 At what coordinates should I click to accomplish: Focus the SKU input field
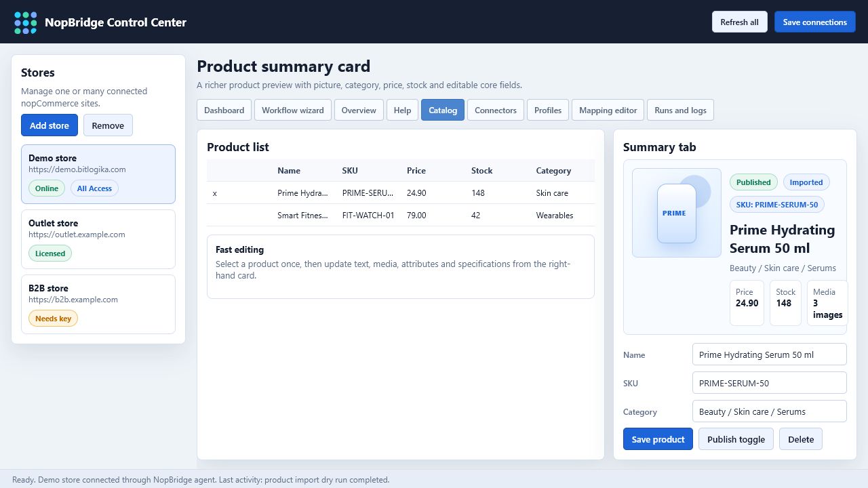click(769, 383)
